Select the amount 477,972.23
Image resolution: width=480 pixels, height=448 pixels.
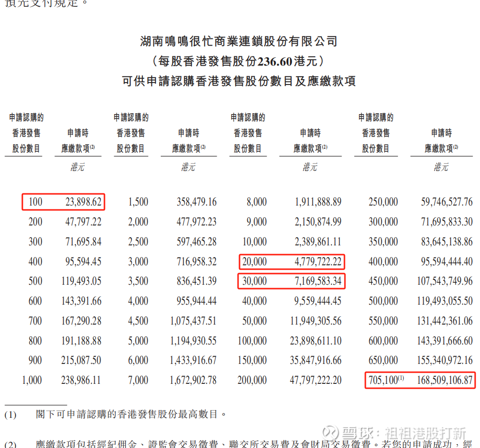[x=197, y=222]
